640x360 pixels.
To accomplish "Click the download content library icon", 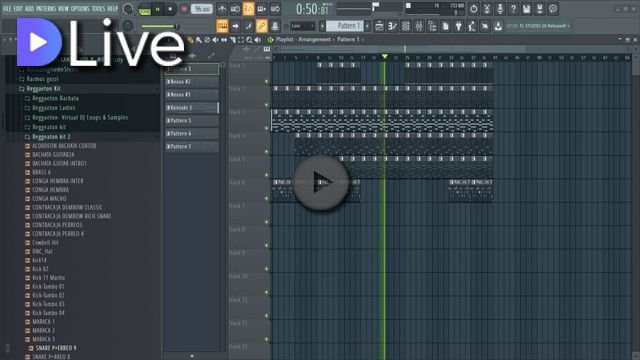I will (498, 26).
